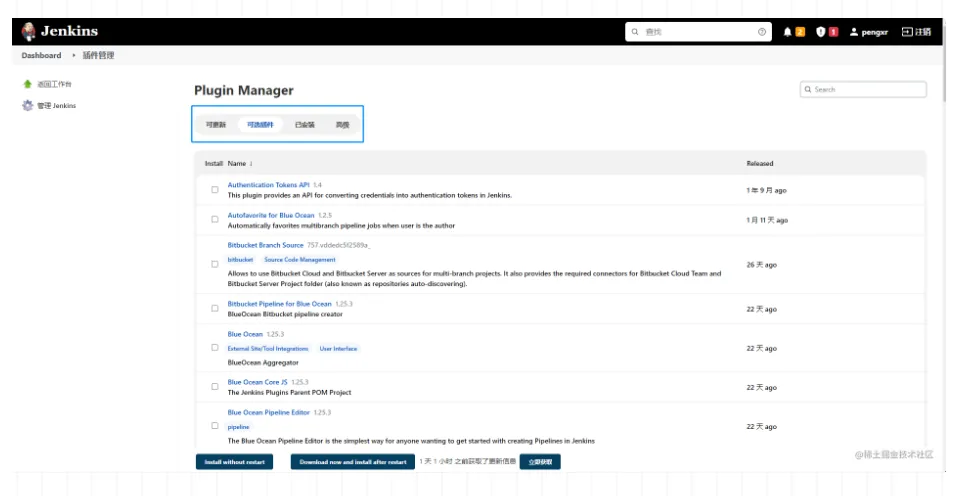Open the 已安装 tab
The height and width of the screenshot is (496, 958).
point(304,125)
